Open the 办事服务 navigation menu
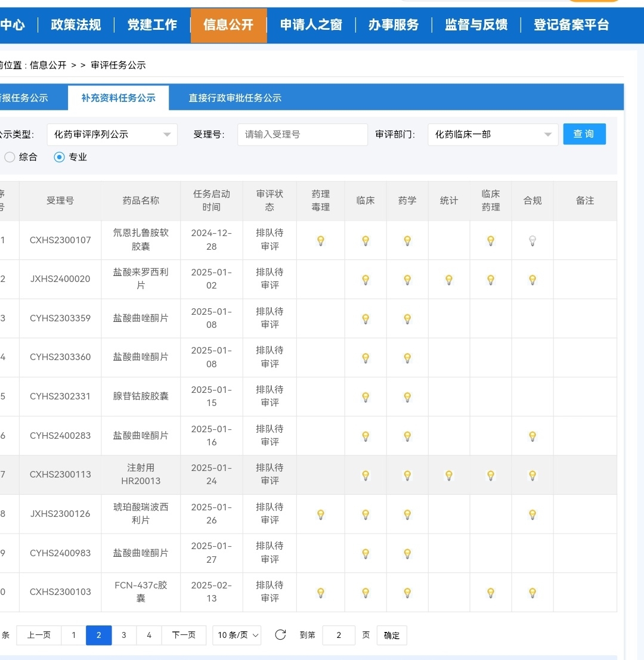 394,25
